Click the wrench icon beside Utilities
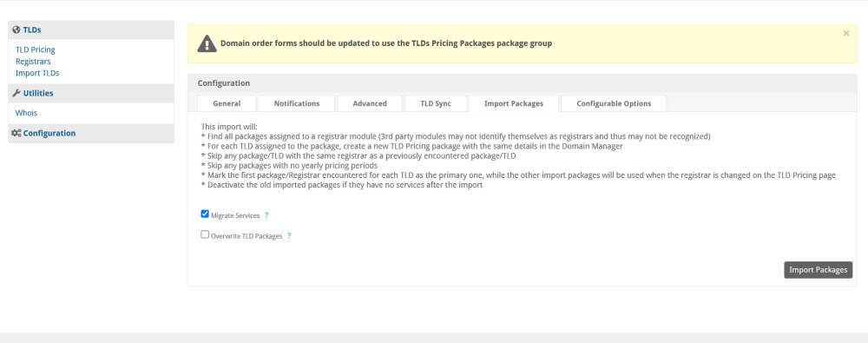This screenshot has width=868, height=343. (16, 93)
